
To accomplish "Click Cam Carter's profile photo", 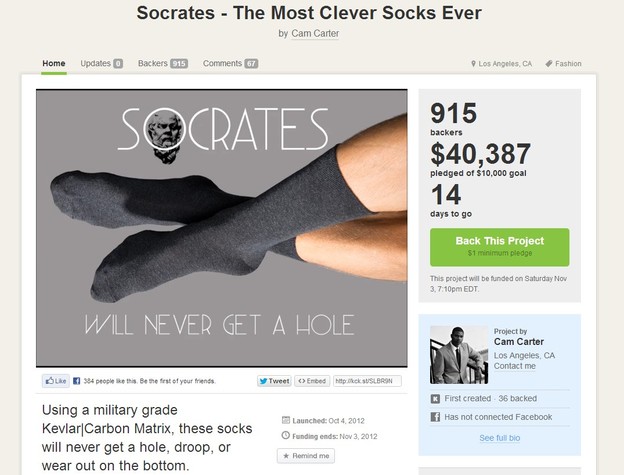I will click(x=459, y=354).
